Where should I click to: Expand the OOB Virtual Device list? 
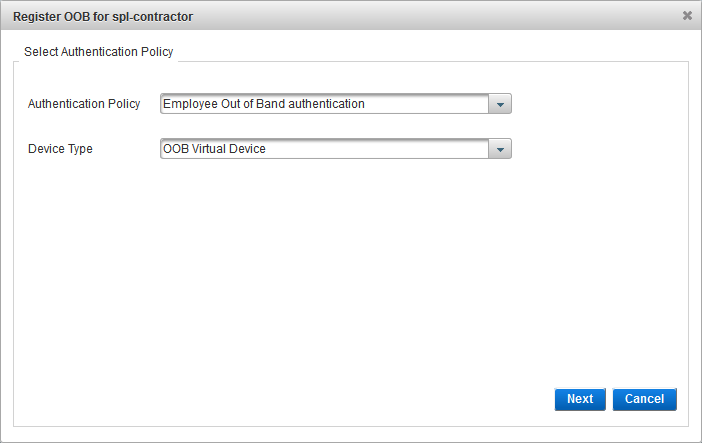tap(500, 149)
